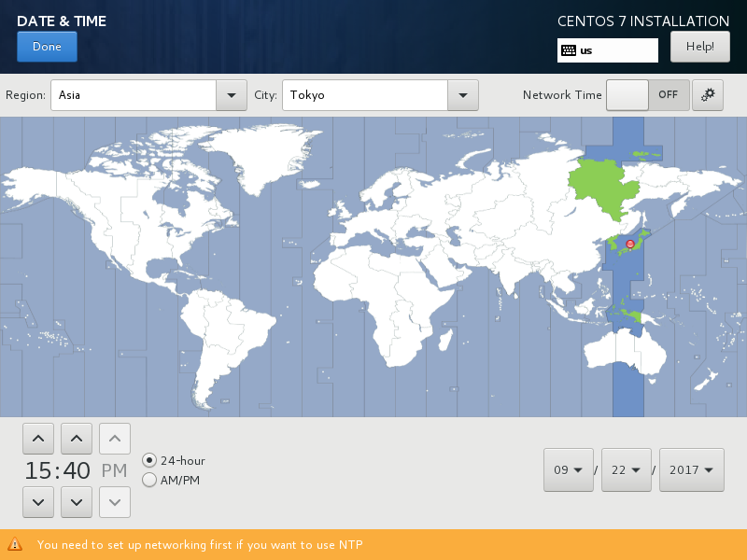Select the AM/PM radio button
Screen dimensions: 747x560
point(149,480)
